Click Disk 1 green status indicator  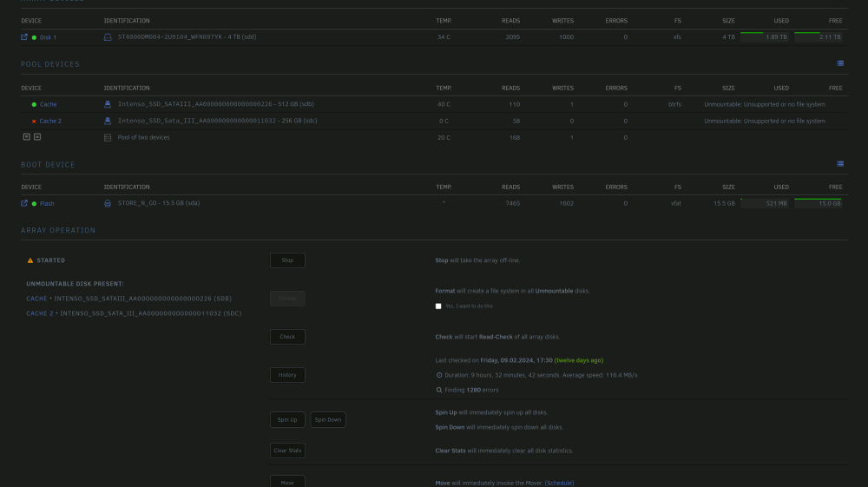click(x=35, y=37)
